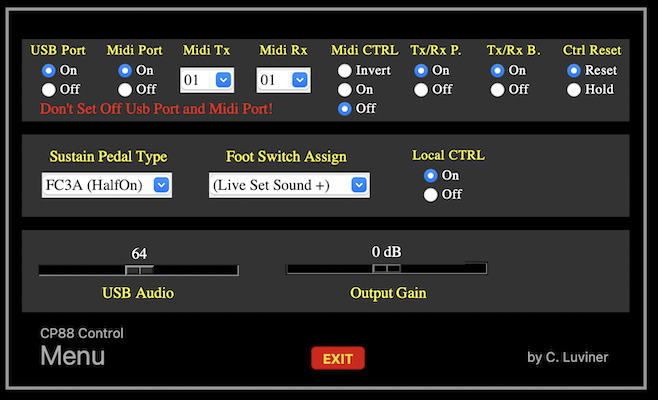
Task: Disable Local CTRL with Off option
Action: [x=431, y=195]
